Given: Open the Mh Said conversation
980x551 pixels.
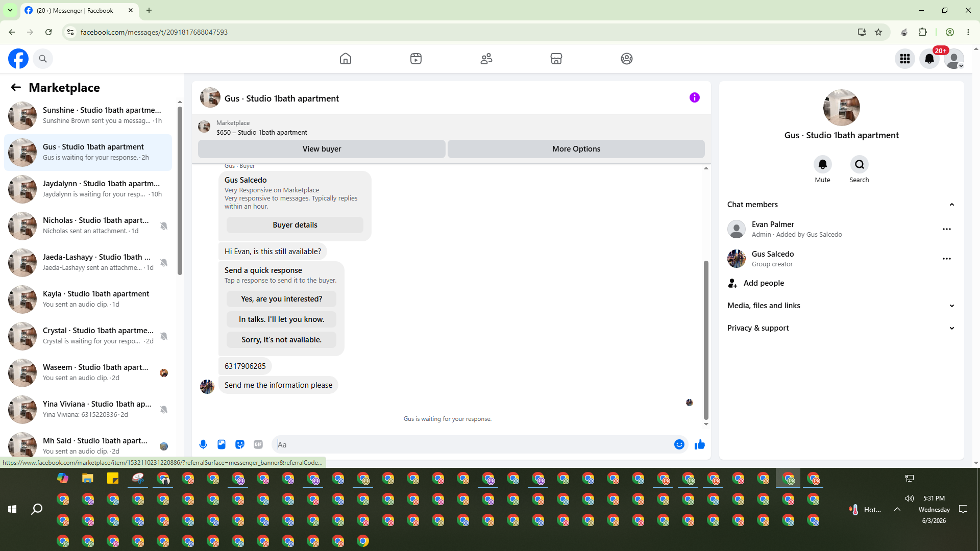Looking at the screenshot, I should tap(88, 444).
